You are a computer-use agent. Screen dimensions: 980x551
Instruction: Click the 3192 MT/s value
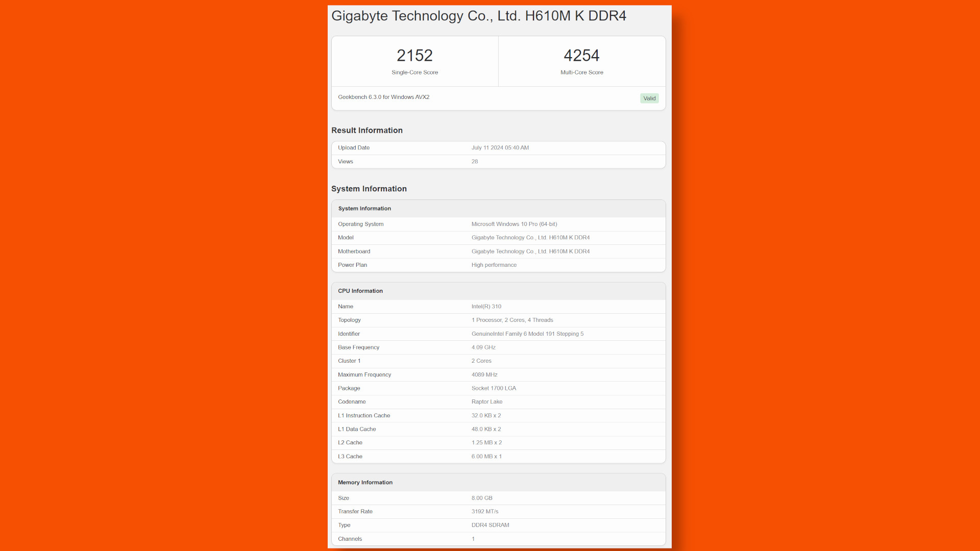(485, 512)
